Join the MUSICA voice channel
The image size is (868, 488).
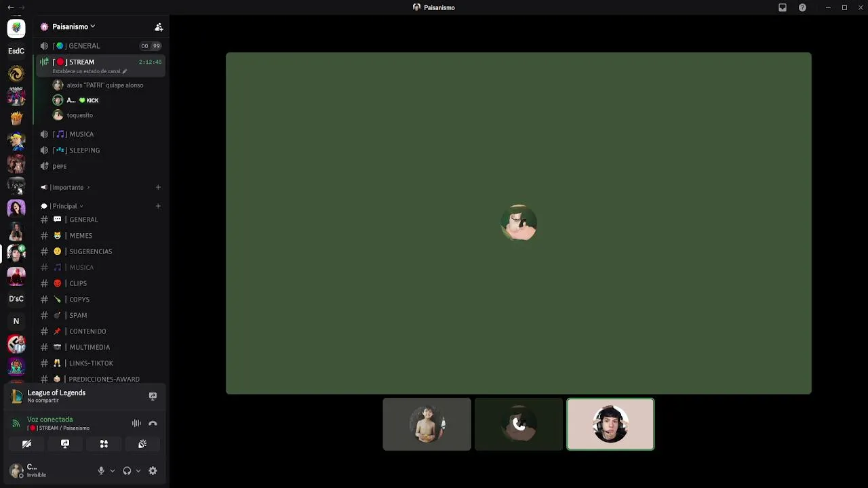tap(100, 134)
